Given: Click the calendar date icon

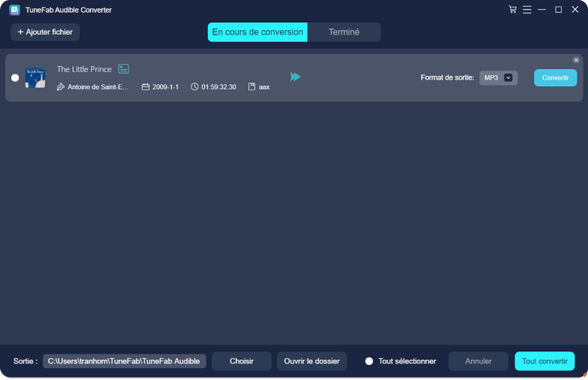Looking at the screenshot, I should [x=146, y=86].
